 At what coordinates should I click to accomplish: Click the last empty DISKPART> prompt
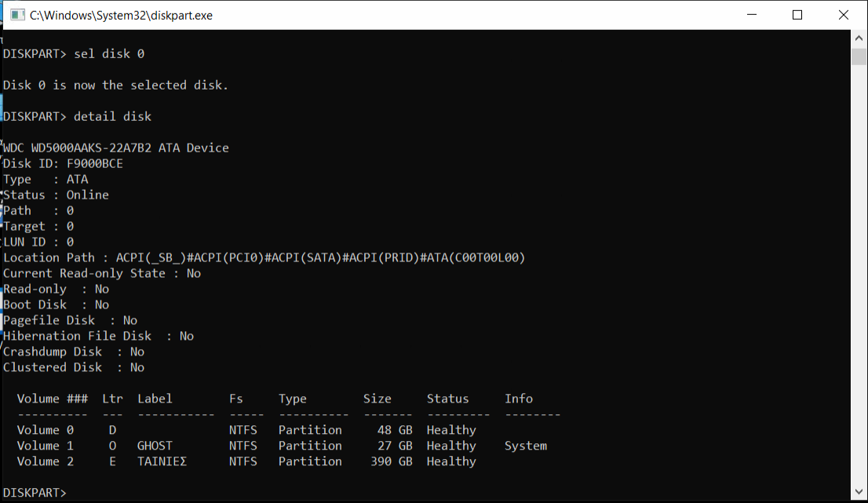35,493
